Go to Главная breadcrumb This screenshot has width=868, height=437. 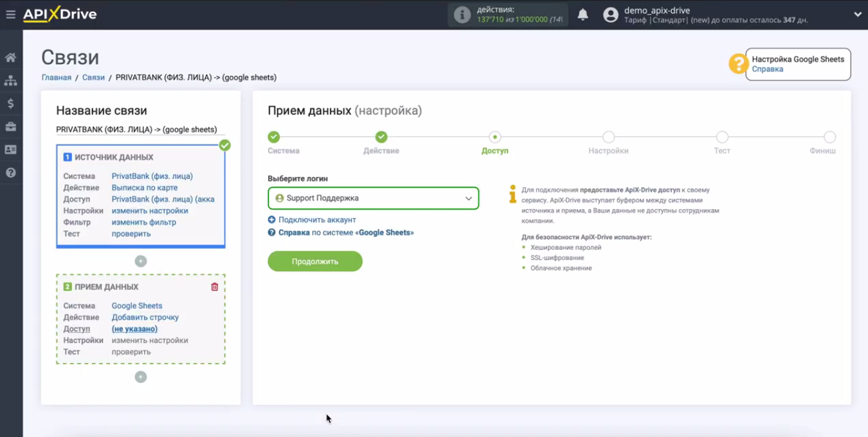pyautogui.click(x=57, y=77)
